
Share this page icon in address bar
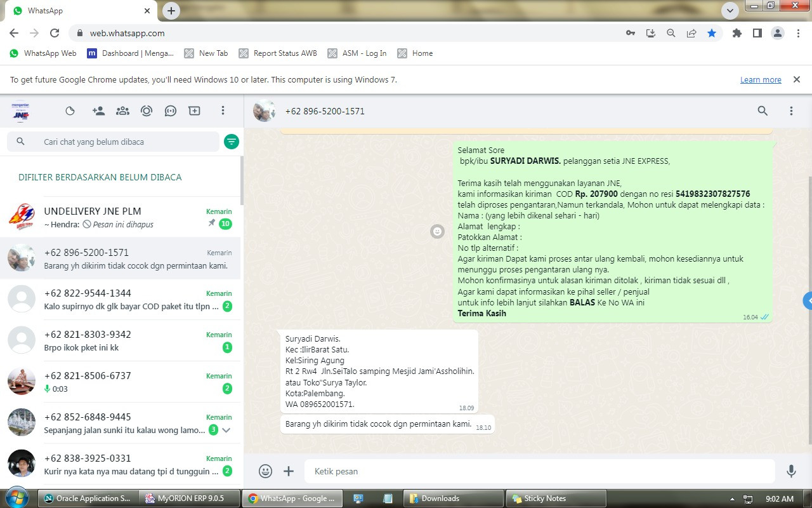[691, 33]
